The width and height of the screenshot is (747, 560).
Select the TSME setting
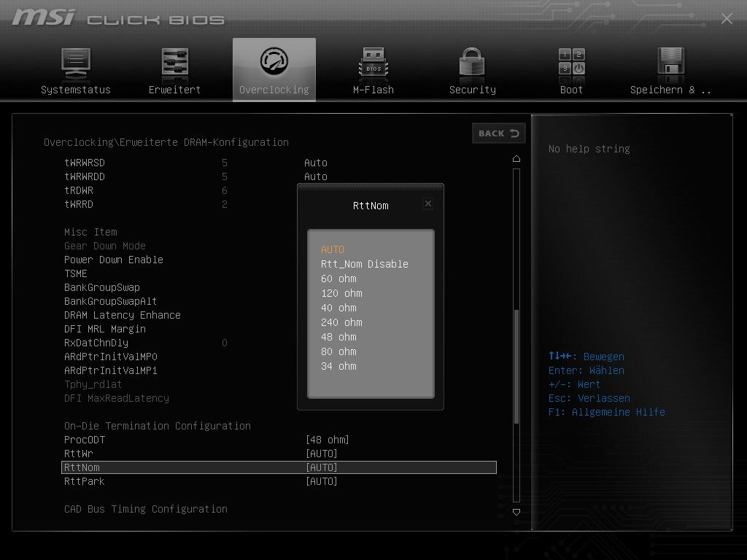pos(76,273)
